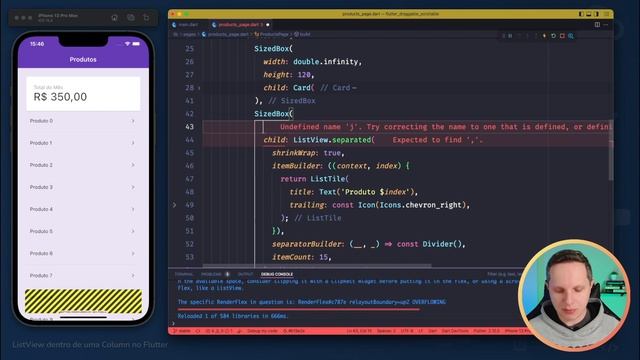The width and height of the screenshot is (640, 360).
Task: Click line number 43 in the editor gutter
Action: [x=189, y=127]
